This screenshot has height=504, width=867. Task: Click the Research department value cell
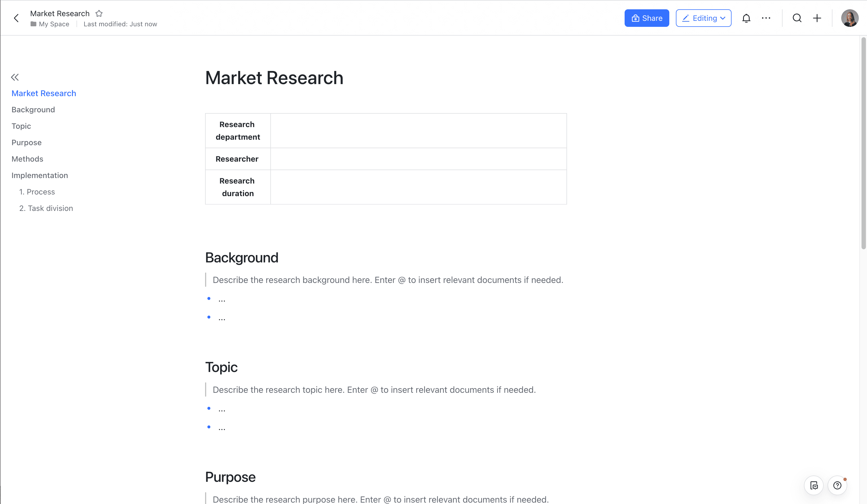(x=418, y=131)
